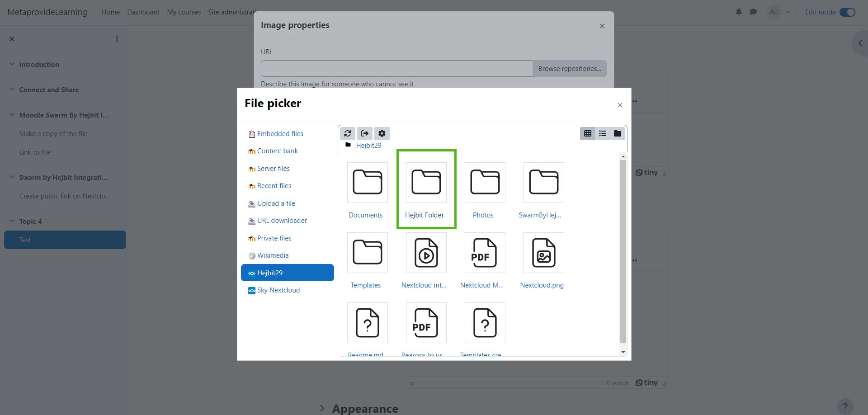The height and width of the screenshot is (415, 868).
Task: Open the AU user menu dropdown
Action: point(788,12)
